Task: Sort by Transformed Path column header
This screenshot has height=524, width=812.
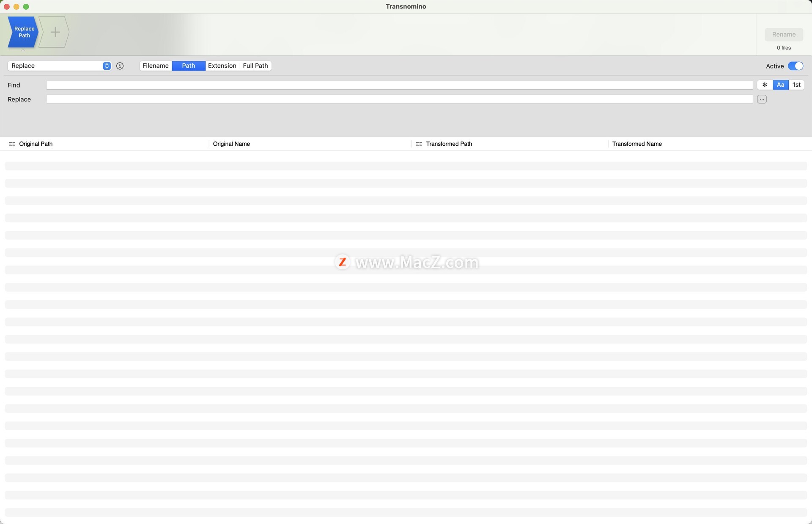Action: [x=449, y=144]
